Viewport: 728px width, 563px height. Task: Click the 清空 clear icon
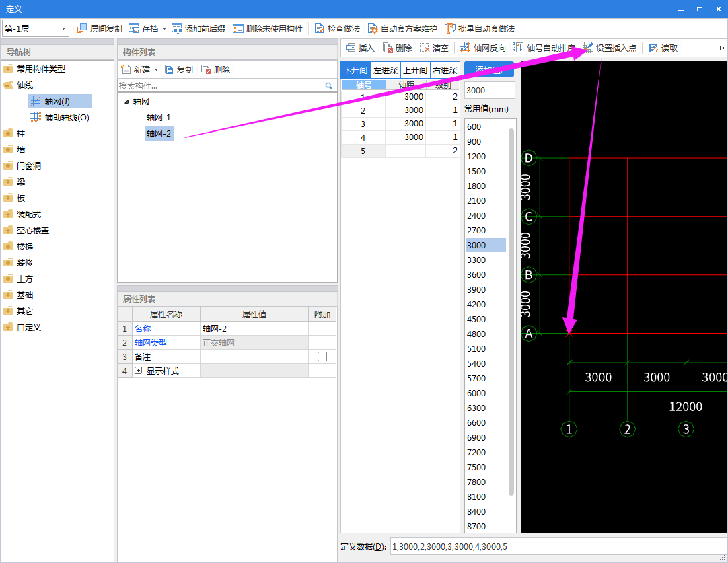[x=425, y=48]
